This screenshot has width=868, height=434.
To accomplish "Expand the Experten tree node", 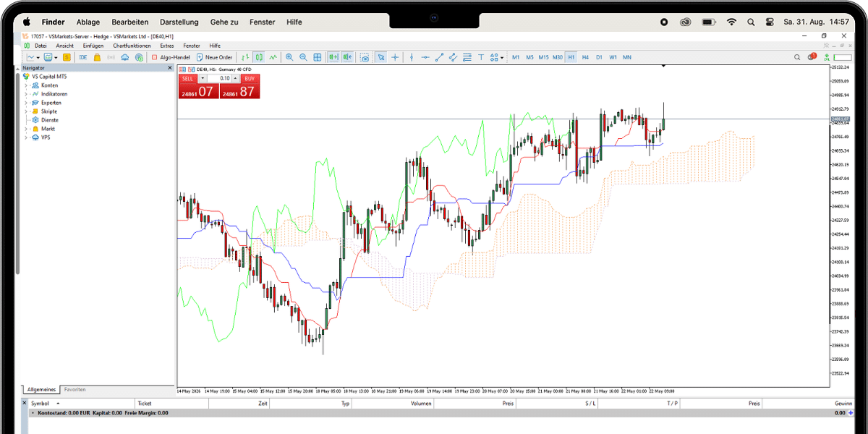I will pos(26,103).
